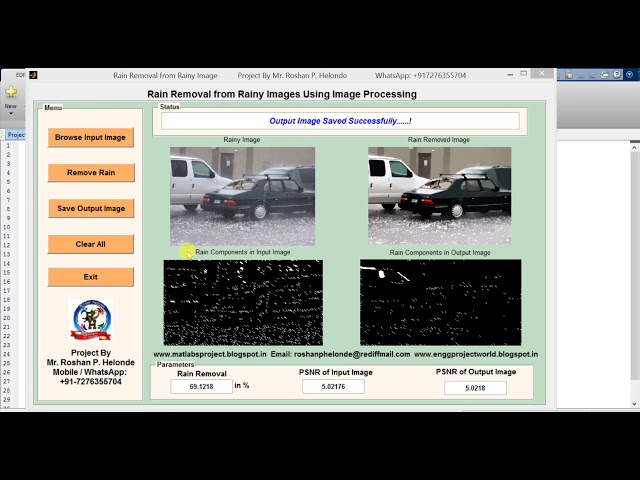Click the Clear All button
The image size is (640, 480).
point(91,244)
